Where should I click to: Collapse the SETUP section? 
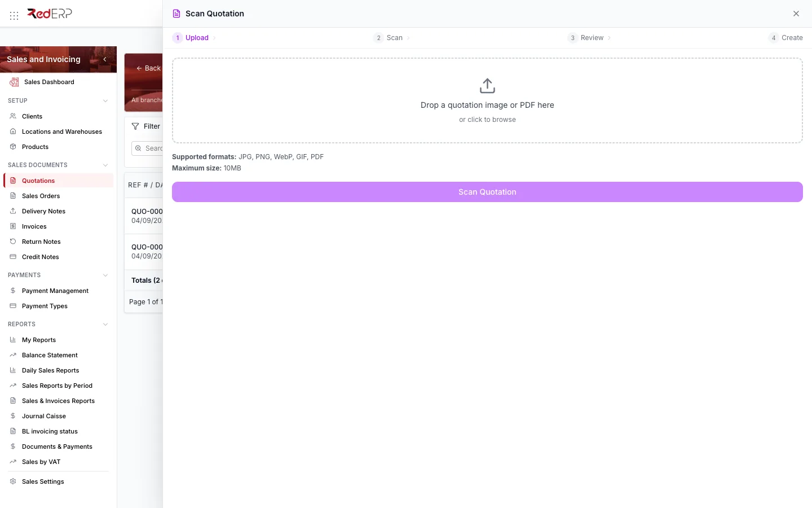point(105,101)
